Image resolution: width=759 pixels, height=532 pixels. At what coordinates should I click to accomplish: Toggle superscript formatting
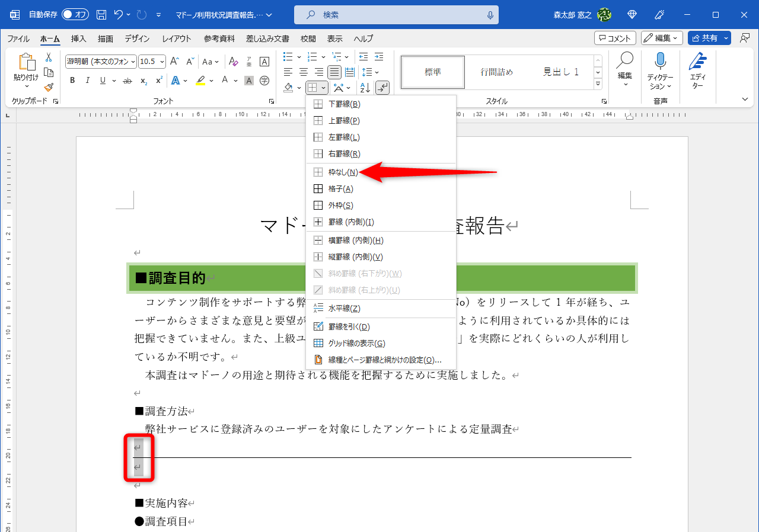[x=158, y=80]
